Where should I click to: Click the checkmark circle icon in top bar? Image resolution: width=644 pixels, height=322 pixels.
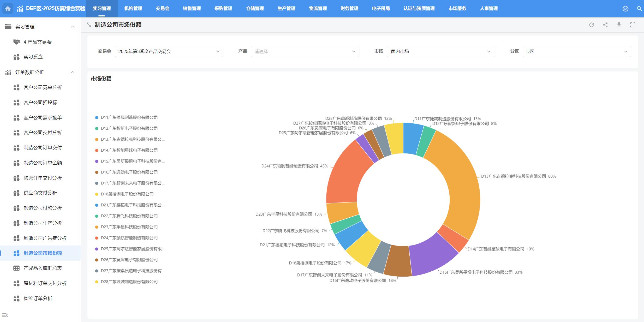(x=625, y=9)
